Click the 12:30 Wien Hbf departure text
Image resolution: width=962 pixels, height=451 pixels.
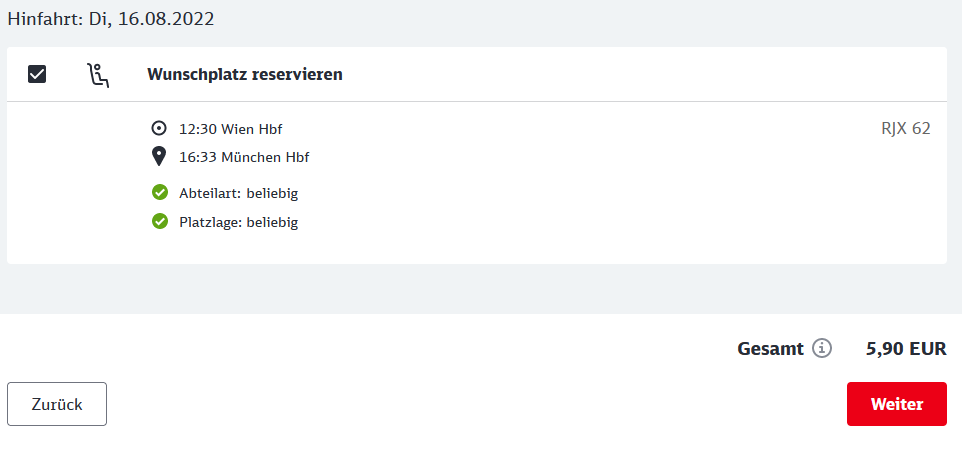[x=231, y=129]
